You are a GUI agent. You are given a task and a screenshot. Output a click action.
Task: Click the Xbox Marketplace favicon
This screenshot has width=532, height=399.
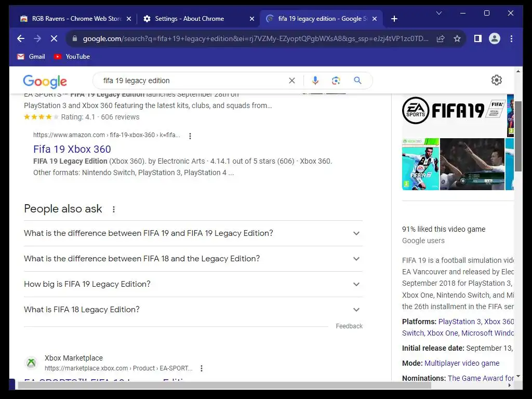(x=31, y=363)
